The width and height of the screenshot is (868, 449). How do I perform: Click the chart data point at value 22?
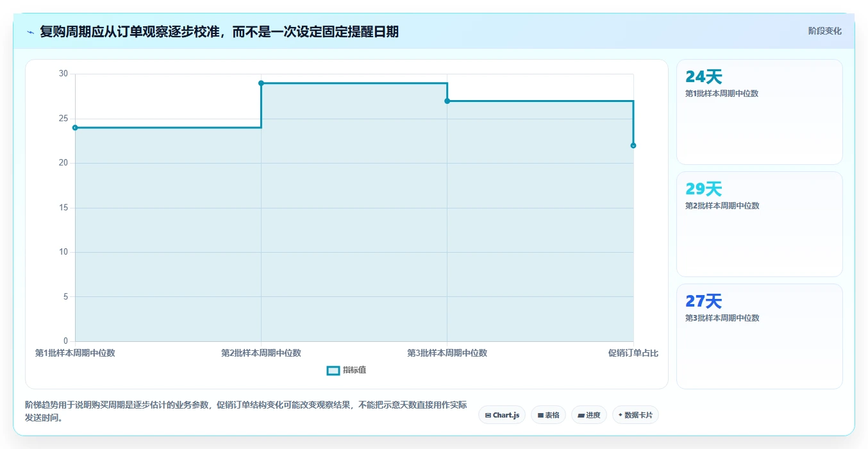tap(633, 146)
